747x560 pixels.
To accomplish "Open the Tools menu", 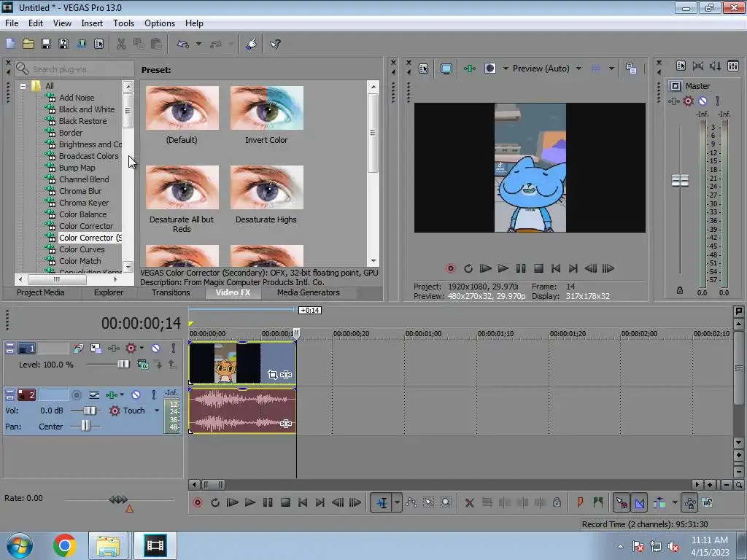I will (123, 23).
